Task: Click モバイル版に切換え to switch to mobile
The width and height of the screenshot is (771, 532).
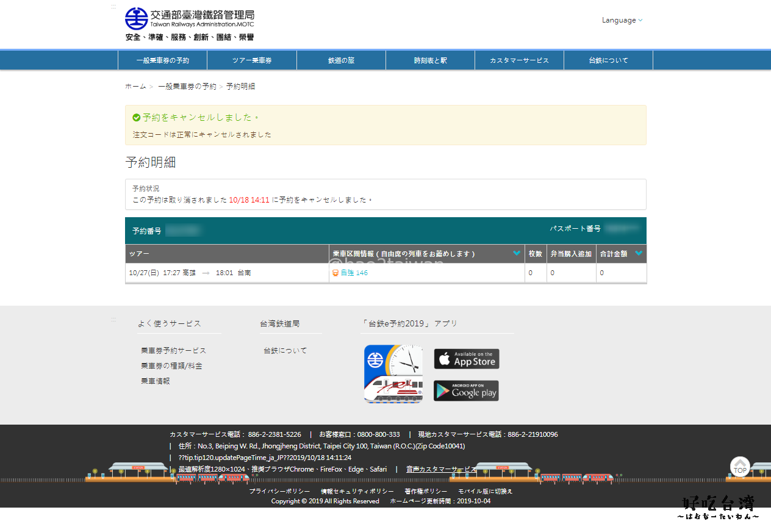Action: pos(485,491)
